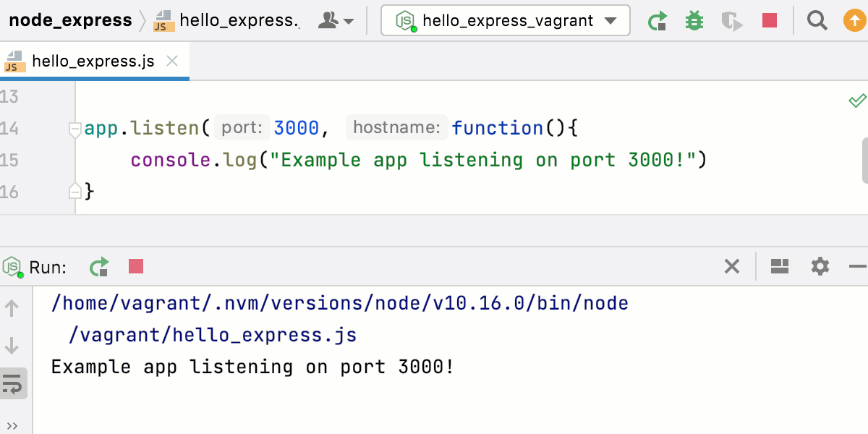This screenshot has width=868, height=434.
Task: Start debugging with the green bug icon
Action: coord(694,20)
